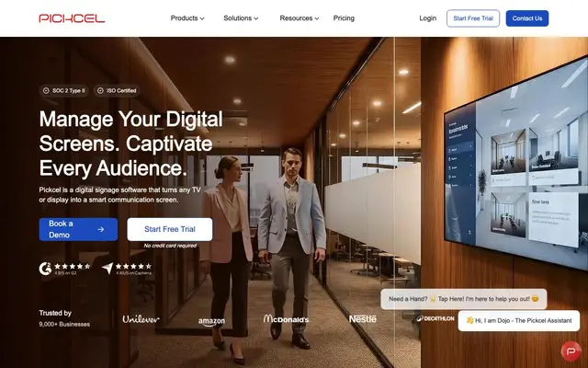The width and height of the screenshot is (588, 368).
Task: Click the Capterra star rating badge
Action: coord(127,268)
